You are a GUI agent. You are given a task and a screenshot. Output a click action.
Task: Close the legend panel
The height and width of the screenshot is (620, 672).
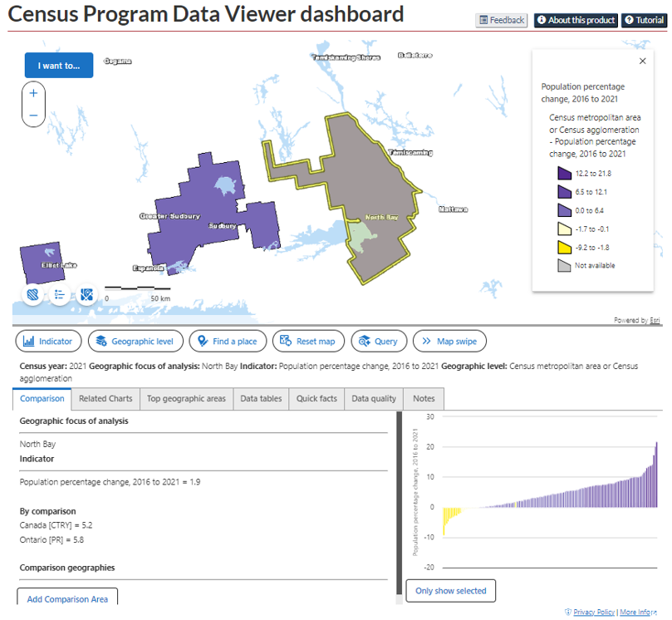(x=642, y=61)
